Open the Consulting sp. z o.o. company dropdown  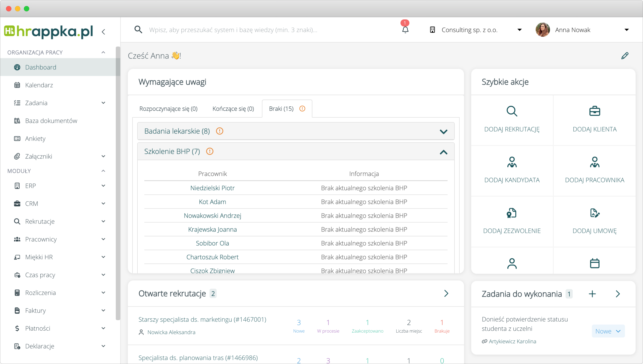[520, 30]
